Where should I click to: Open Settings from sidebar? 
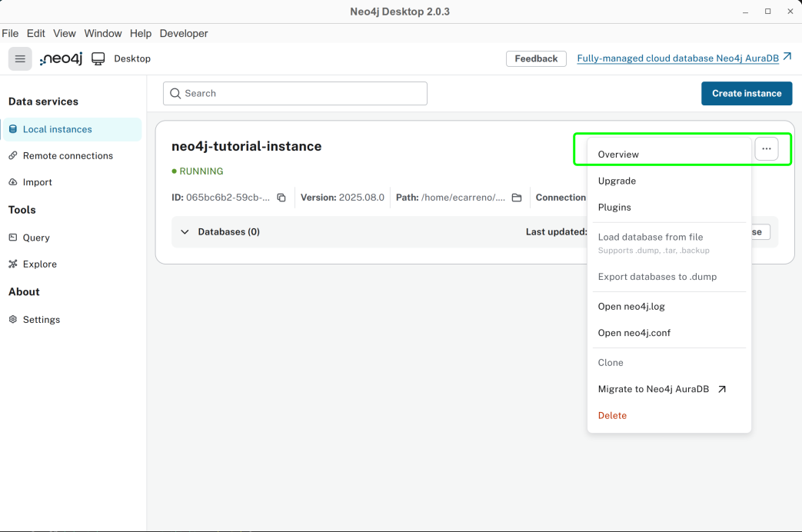coord(41,319)
